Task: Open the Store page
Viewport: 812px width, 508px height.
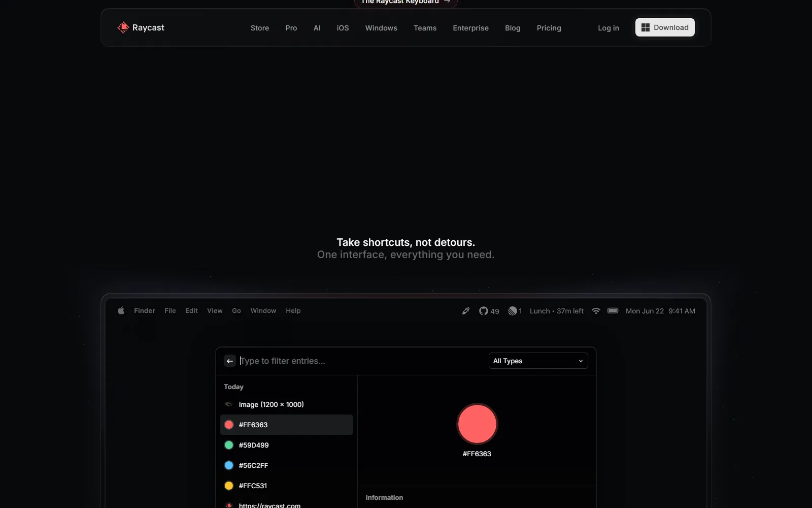Action: click(260, 28)
